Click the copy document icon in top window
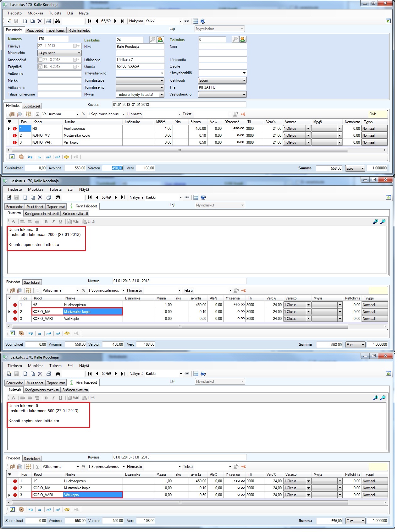The height and width of the screenshot is (532, 403). click(32, 21)
